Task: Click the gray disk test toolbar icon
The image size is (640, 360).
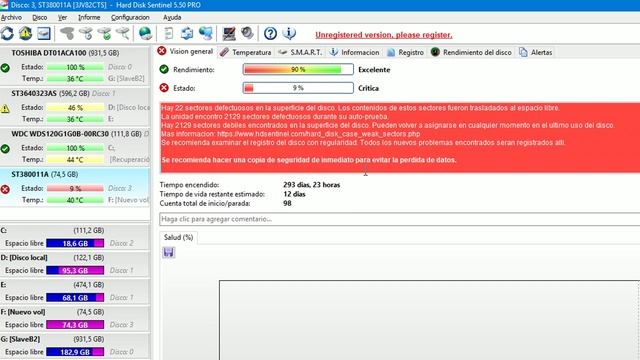Action: point(67,33)
